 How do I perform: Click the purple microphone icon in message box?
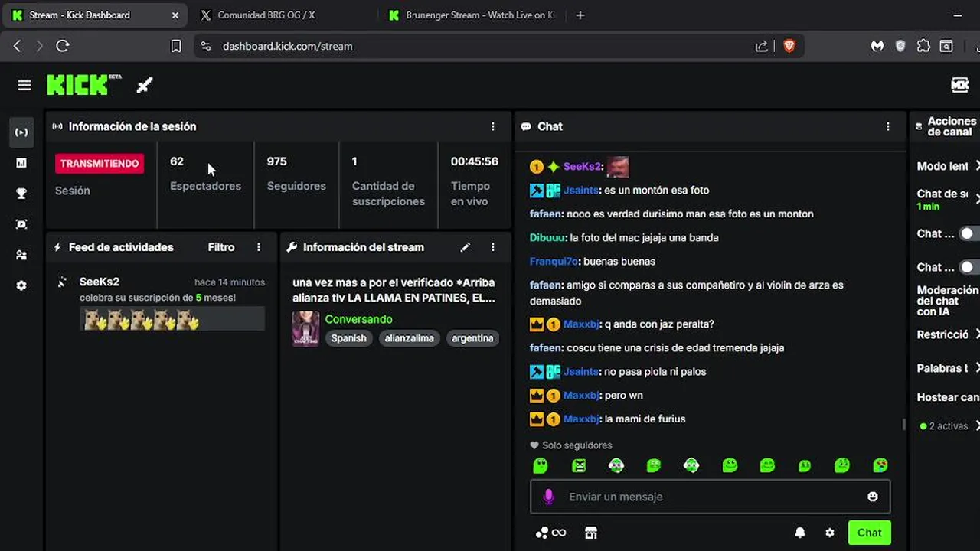pyautogui.click(x=548, y=497)
